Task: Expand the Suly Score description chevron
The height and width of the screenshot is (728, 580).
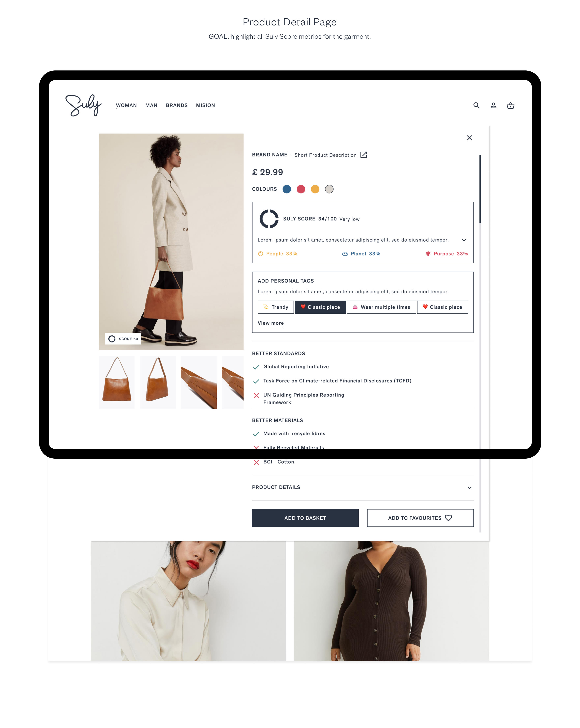Action: click(464, 240)
